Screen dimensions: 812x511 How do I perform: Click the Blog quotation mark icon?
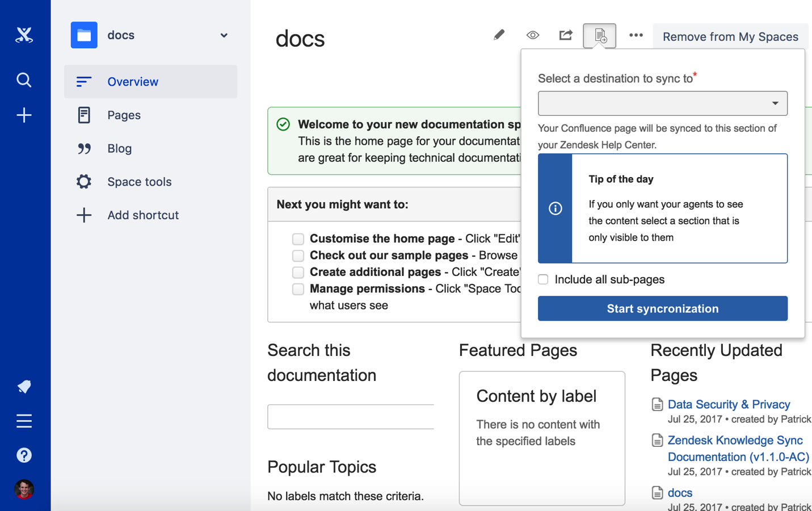(84, 149)
